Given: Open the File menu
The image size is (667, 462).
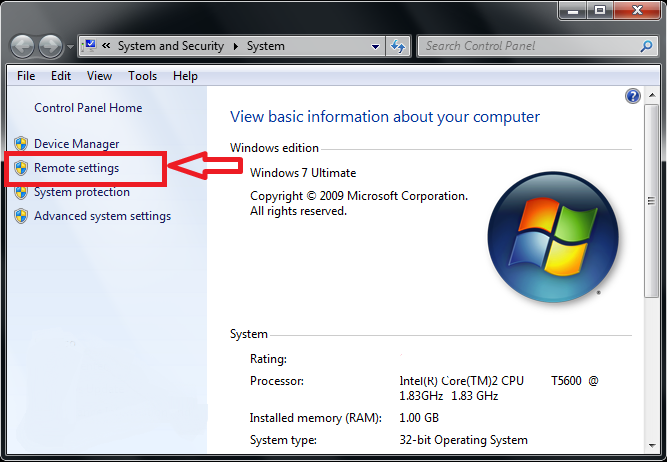Looking at the screenshot, I should tap(26, 76).
